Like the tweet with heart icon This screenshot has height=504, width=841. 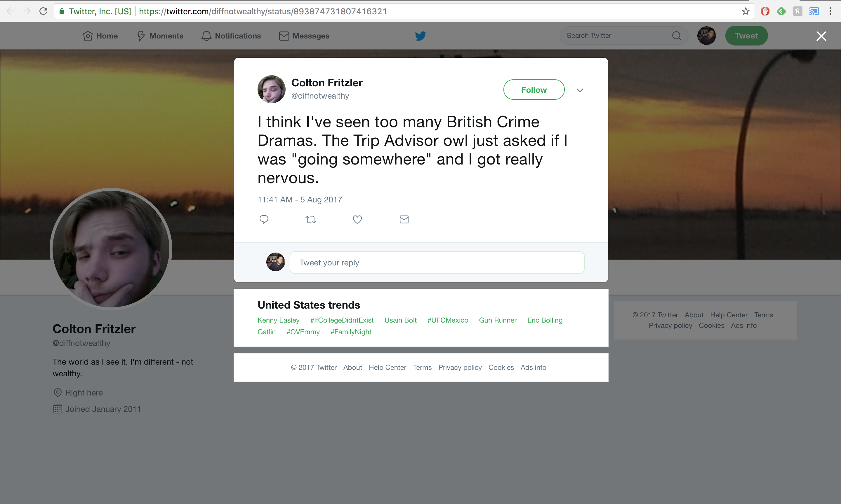[x=357, y=219]
